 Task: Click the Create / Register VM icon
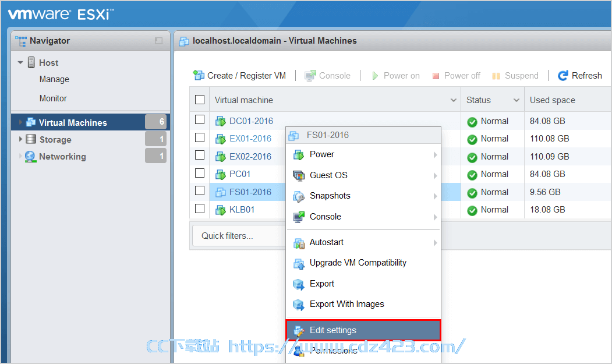pyautogui.click(x=199, y=75)
